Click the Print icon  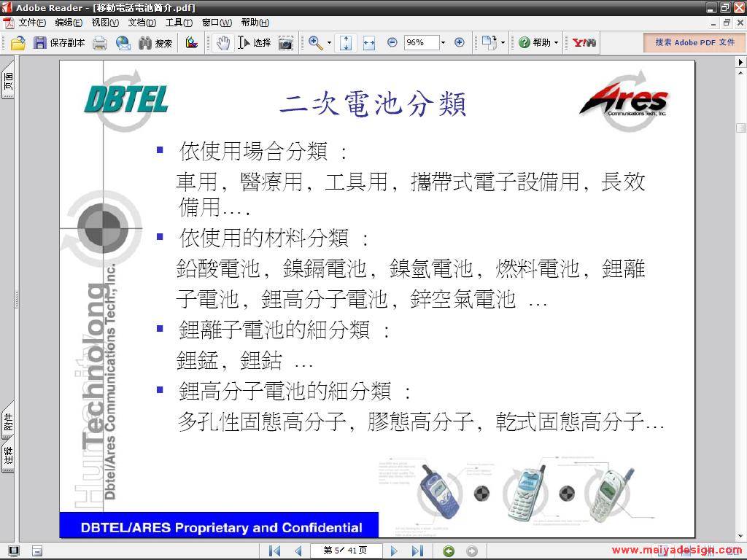click(x=100, y=43)
